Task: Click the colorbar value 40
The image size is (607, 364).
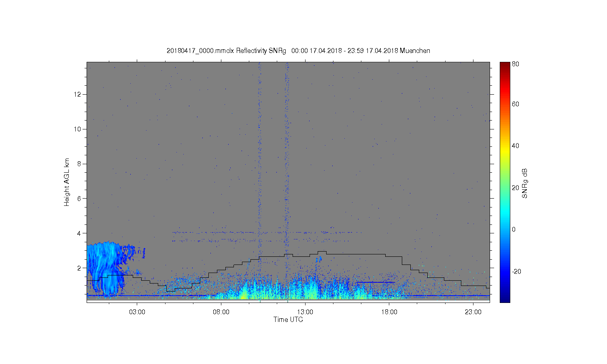Action: [x=516, y=146]
